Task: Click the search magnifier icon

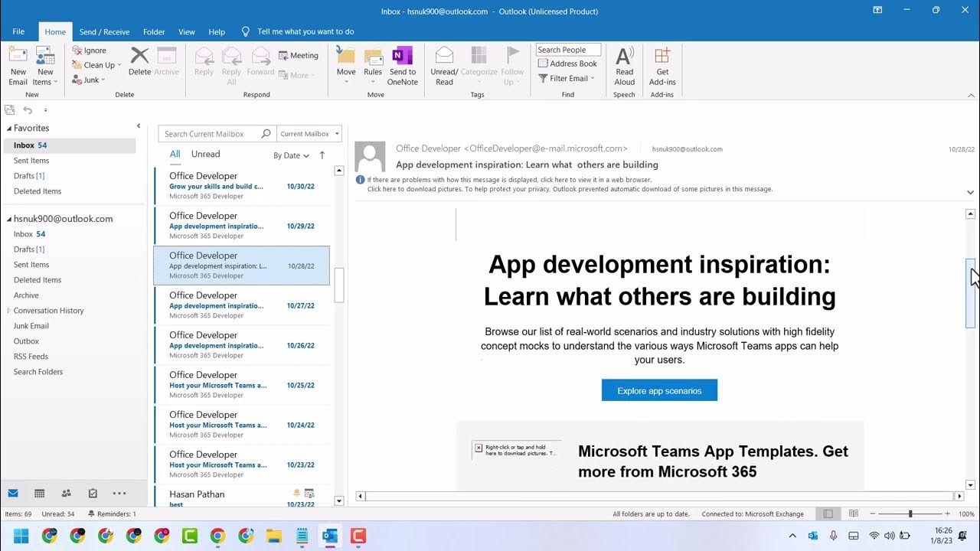Action: (x=266, y=133)
